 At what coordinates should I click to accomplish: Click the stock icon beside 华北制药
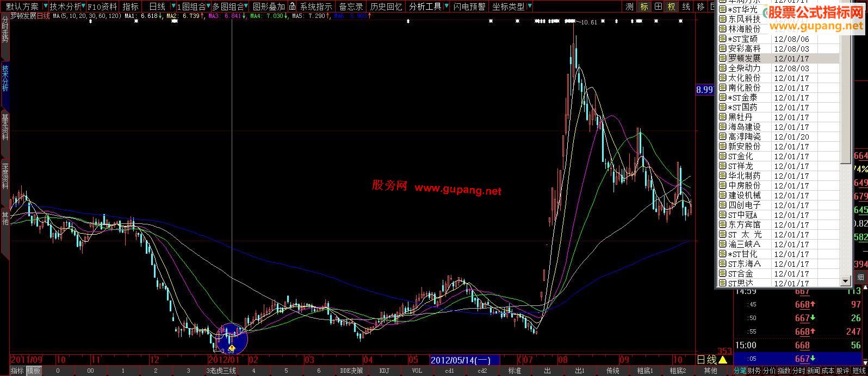[x=722, y=176]
